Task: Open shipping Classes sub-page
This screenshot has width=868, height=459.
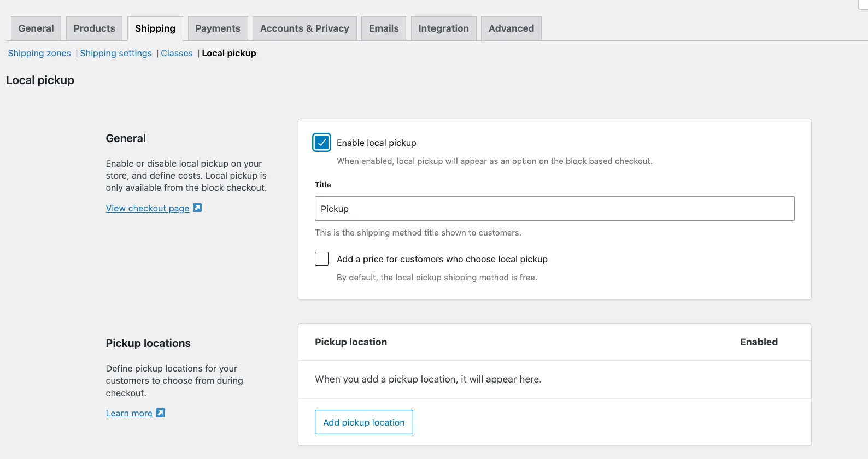Action: coord(177,53)
